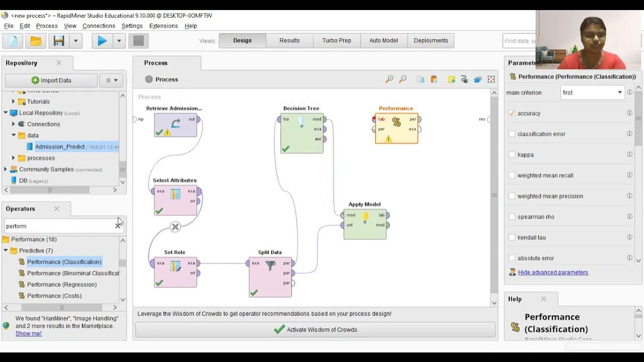Click Show me! marketplace link

click(x=29, y=333)
